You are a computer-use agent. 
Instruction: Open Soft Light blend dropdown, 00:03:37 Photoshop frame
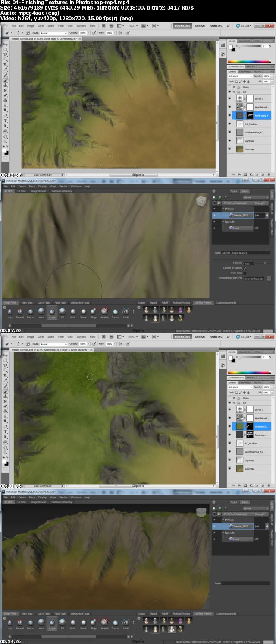pyautogui.click(x=240, y=76)
